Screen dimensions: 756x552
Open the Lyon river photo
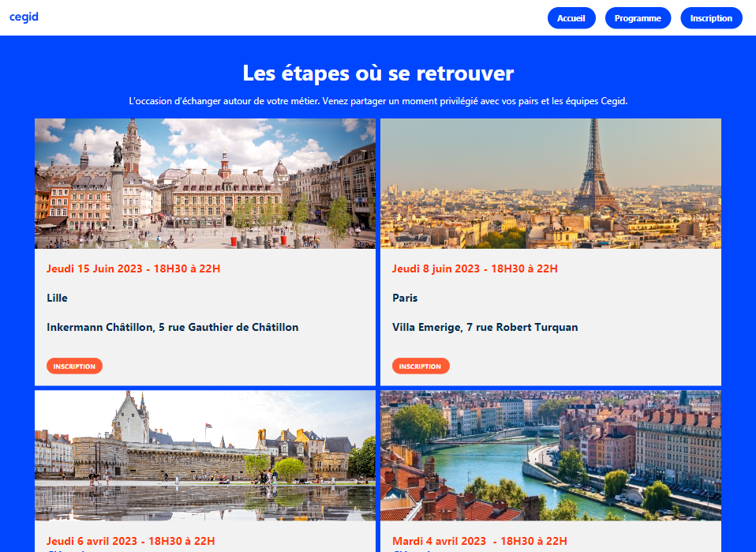point(551,456)
